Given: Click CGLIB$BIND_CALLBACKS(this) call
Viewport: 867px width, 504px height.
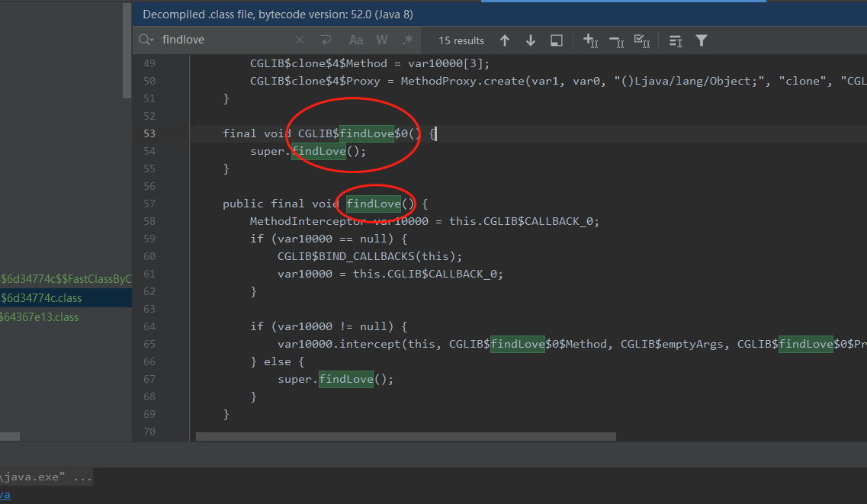Looking at the screenshot, I should coord(369,256).
